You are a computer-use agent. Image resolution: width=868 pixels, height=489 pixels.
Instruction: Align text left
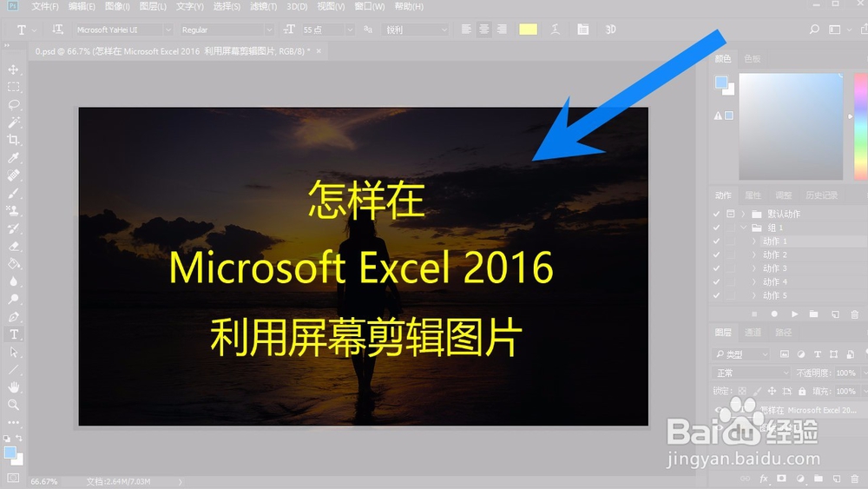click(466, 30)
